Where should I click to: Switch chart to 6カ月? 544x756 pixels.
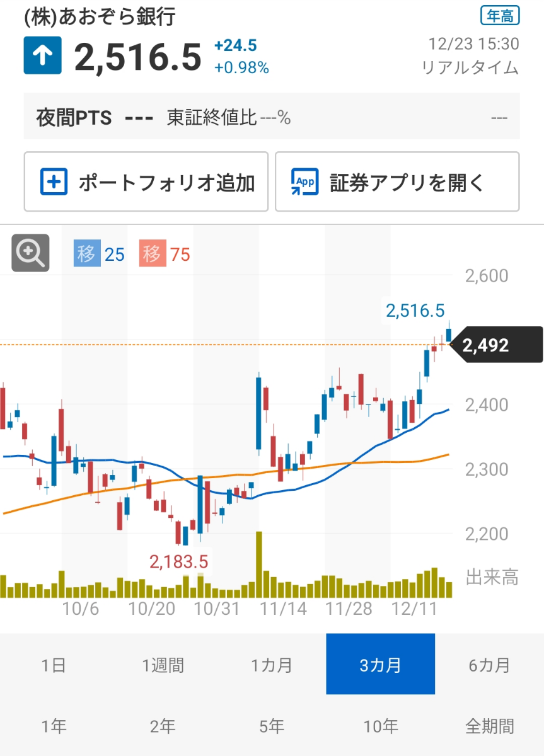point(489,665)
